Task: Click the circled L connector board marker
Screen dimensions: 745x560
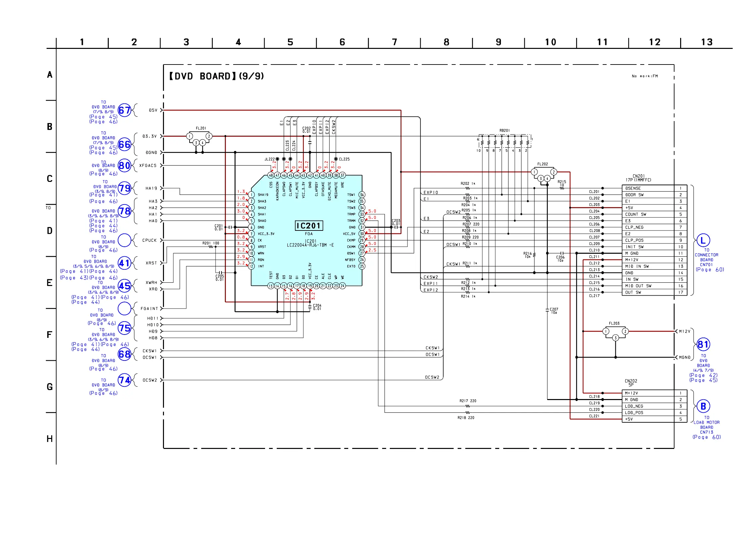Action: point(703,240)
